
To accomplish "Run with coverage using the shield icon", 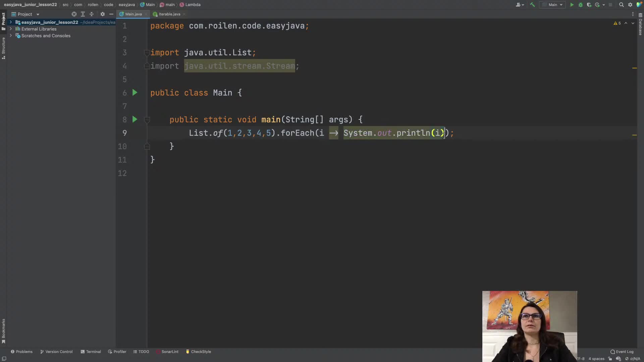I will 589,5.
